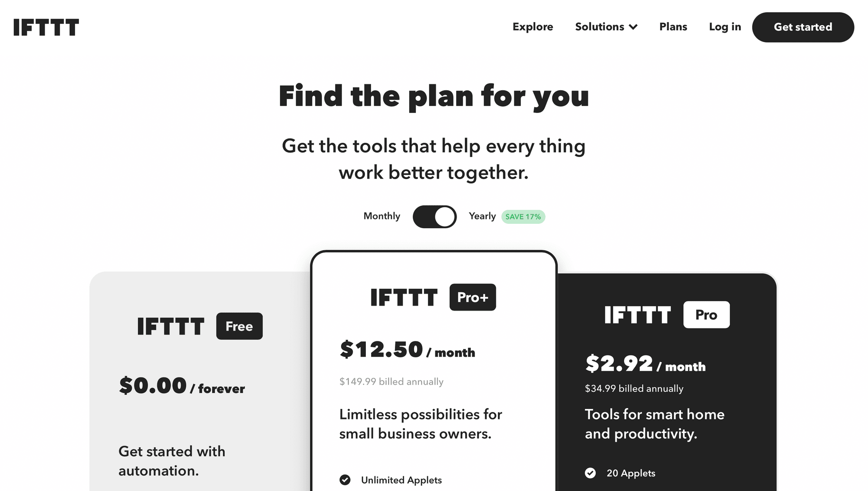Image resolution: width=868 pixels, height=491 pixels.
Task: Click the Explore navigation link
Action: 533,27
